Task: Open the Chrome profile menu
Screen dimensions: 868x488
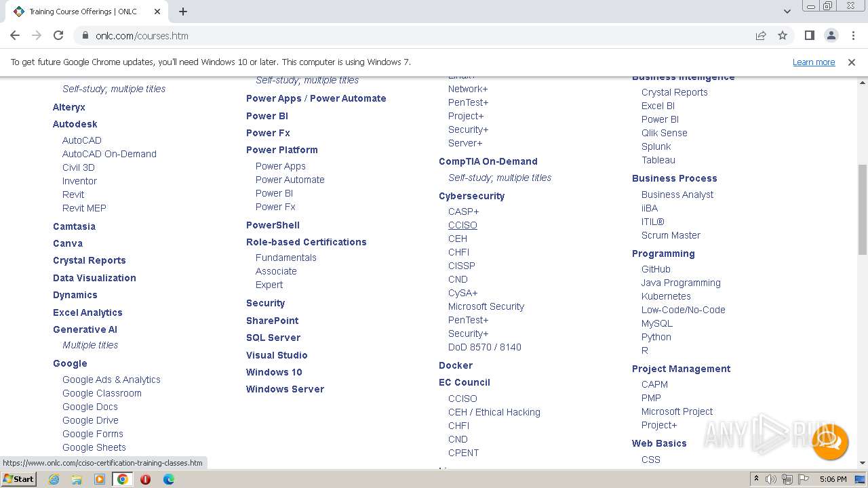Action: pyautogui.click(x=831, y=35)
